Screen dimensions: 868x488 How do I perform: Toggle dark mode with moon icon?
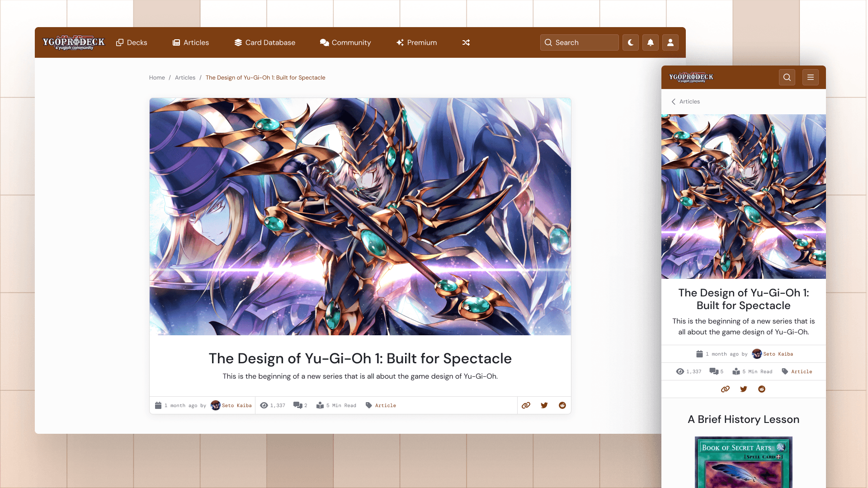click(x=631, y=42)
